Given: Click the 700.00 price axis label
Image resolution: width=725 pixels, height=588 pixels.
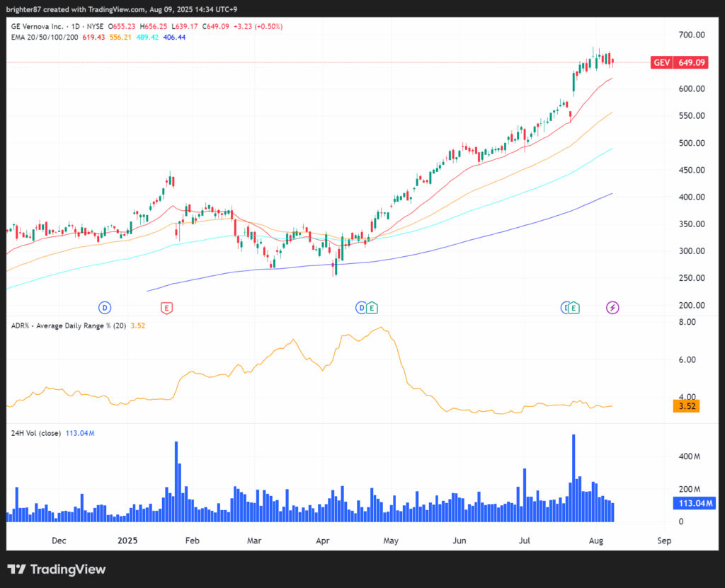Looking at the screenshot, I should tap(692, 35).
